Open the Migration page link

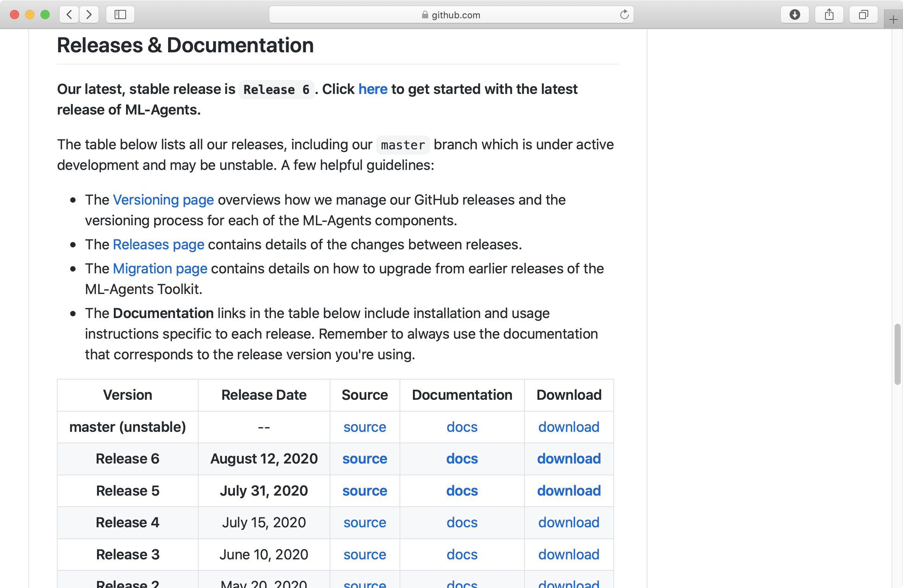click(160, 268)
